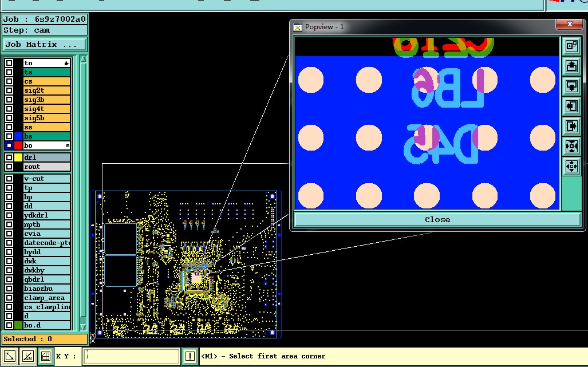The image size is (588, 367).
Task: Click the Popview window title icon
Action: click(x=298, y=27)
